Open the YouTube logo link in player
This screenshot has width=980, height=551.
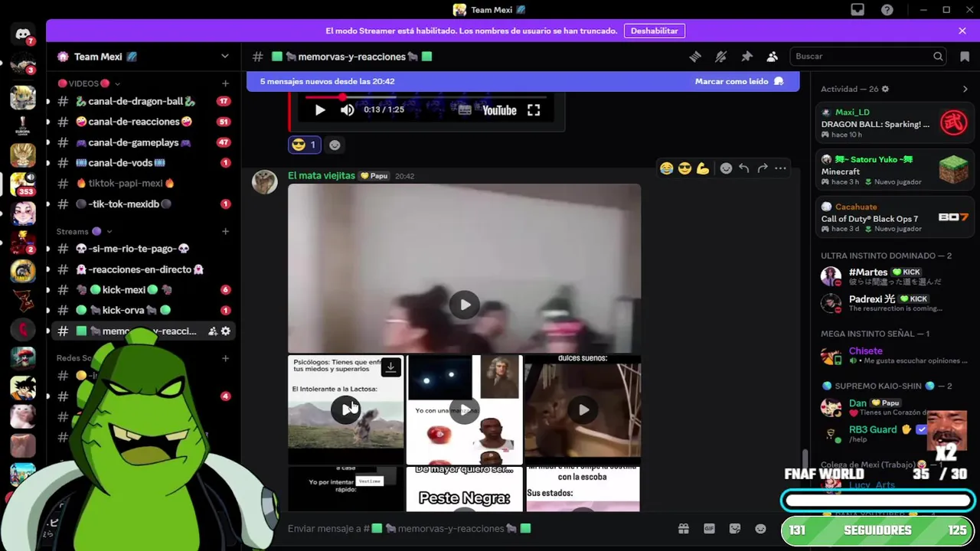point(499,110)
